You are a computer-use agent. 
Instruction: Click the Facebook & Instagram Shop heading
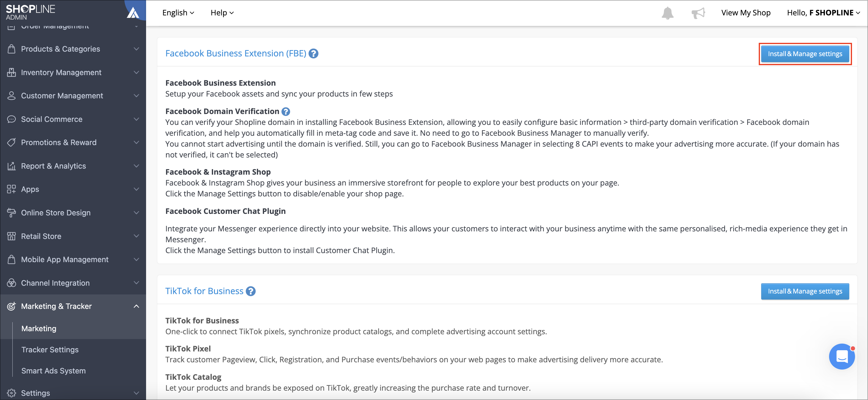point(218,172)
